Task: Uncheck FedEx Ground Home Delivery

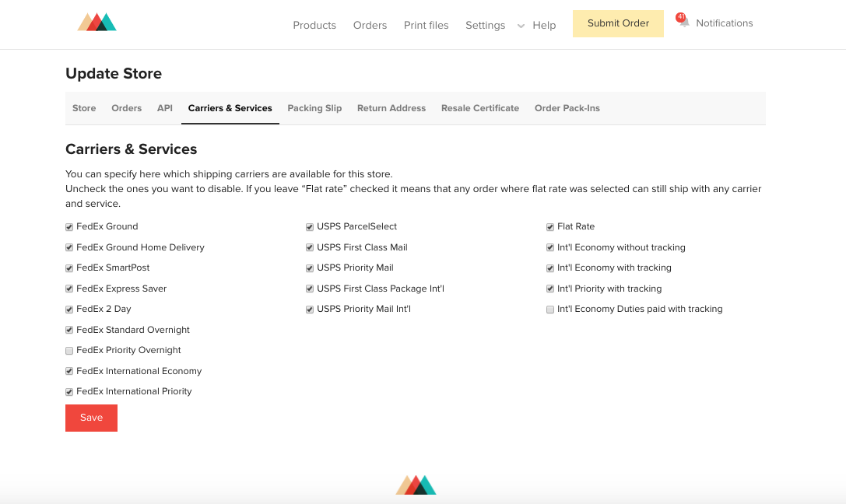Action: 69,247
